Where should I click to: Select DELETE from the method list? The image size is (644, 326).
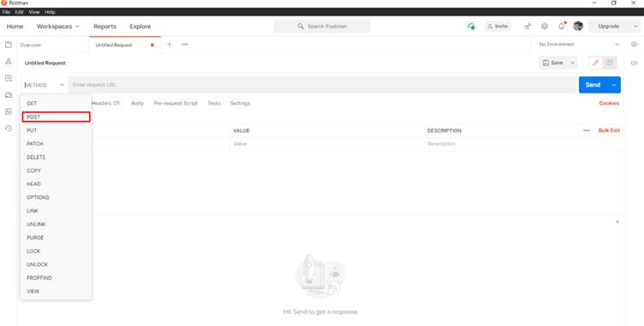(x=56, y=157)
